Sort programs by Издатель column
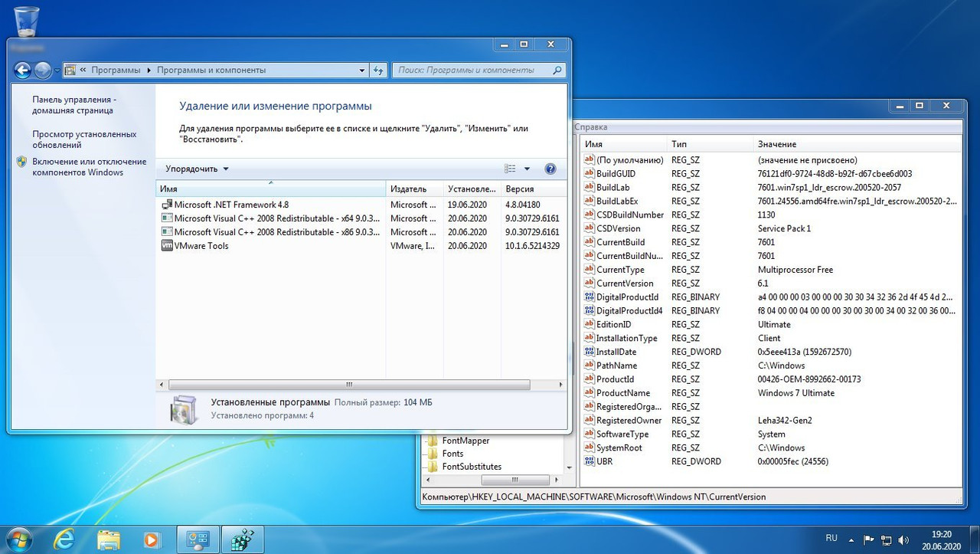980x554 pixels. click(415, 188)
